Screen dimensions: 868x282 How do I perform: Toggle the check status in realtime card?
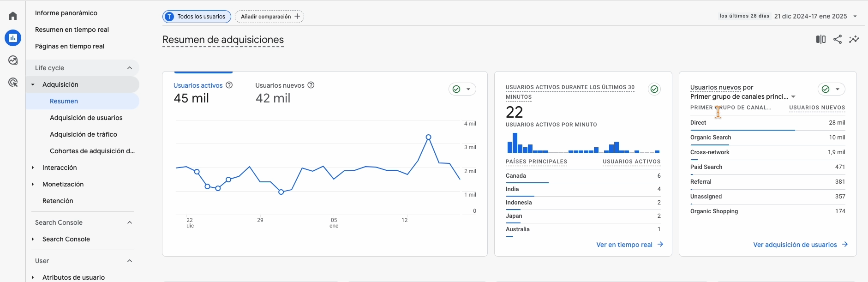(x=654, y=89)
